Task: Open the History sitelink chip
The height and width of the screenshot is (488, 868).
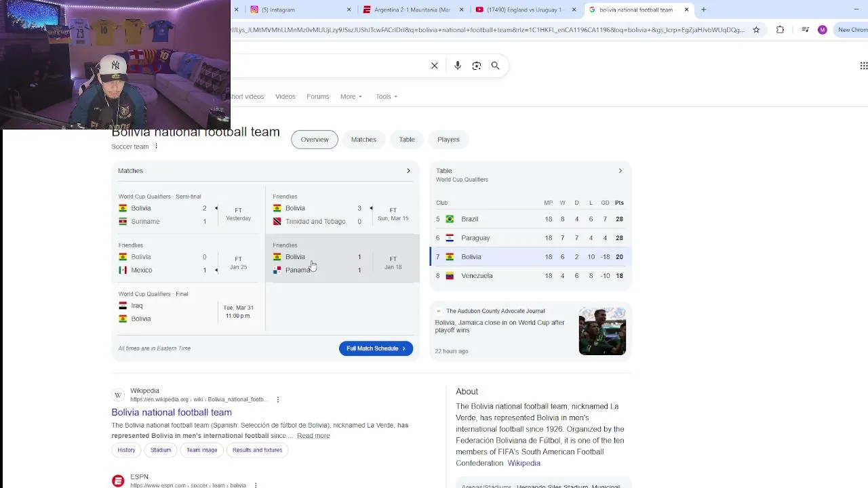Action: pyautogui.click(x=126, y=450)
